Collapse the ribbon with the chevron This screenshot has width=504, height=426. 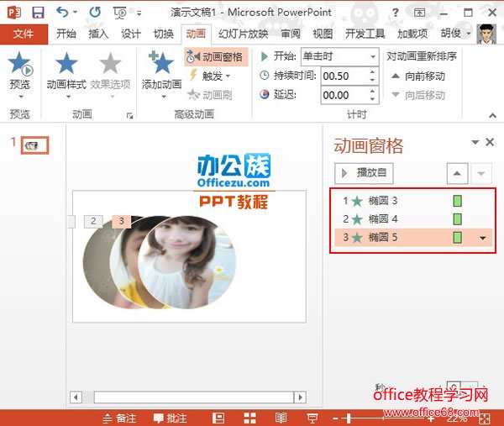492,115
